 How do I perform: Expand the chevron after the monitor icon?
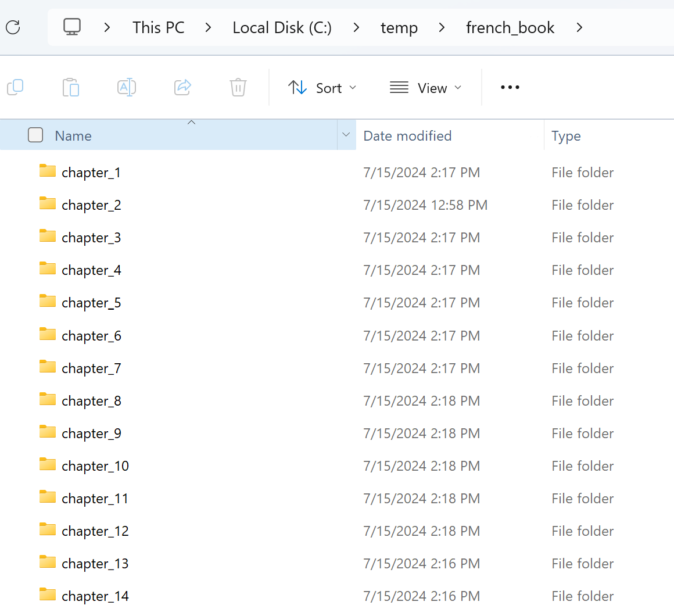[x=107, y=27]
